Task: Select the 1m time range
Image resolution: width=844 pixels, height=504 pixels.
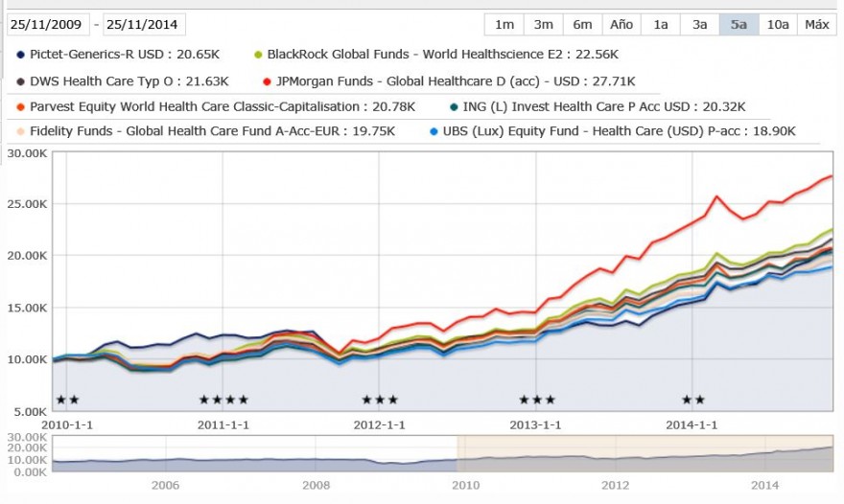Action: click(x=504, y=25)
